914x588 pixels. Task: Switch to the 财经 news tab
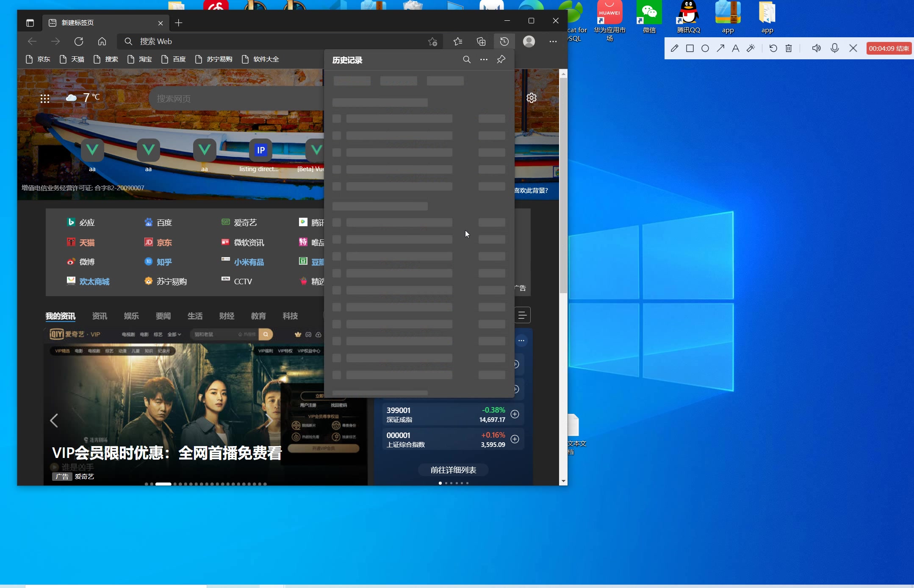point(227,316)
